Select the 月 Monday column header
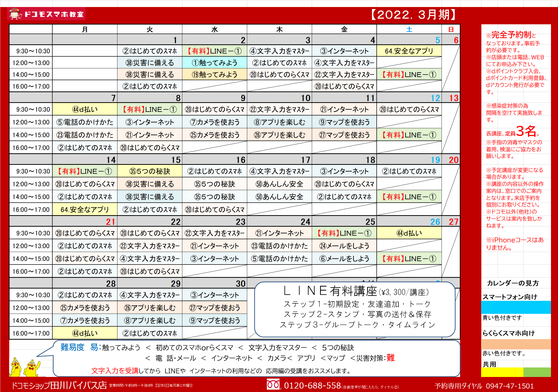Screen dimensions: 558x392 coord(85,30)
